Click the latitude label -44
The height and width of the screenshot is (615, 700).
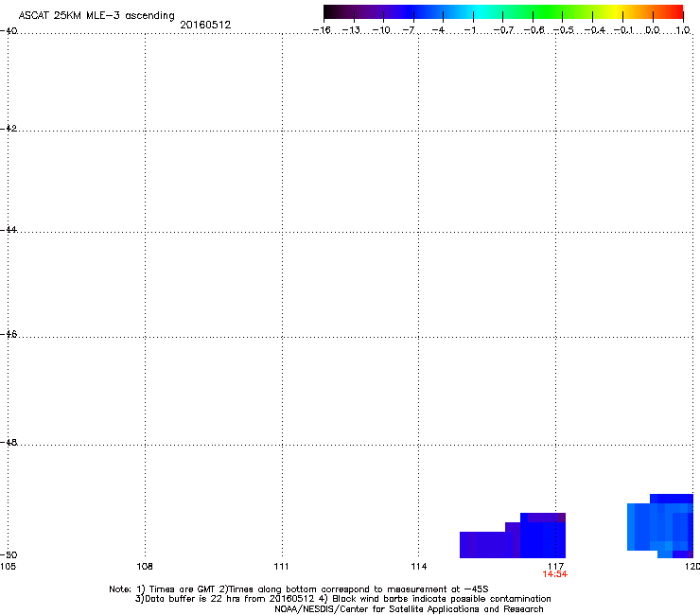tap(9, 230)
